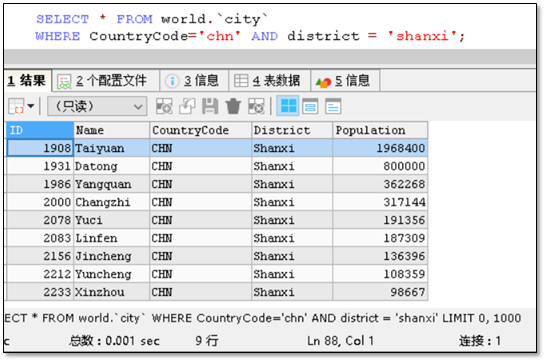Select the text view icon
Viewport: 546px width, 362px height.
(x=333, y=106)
